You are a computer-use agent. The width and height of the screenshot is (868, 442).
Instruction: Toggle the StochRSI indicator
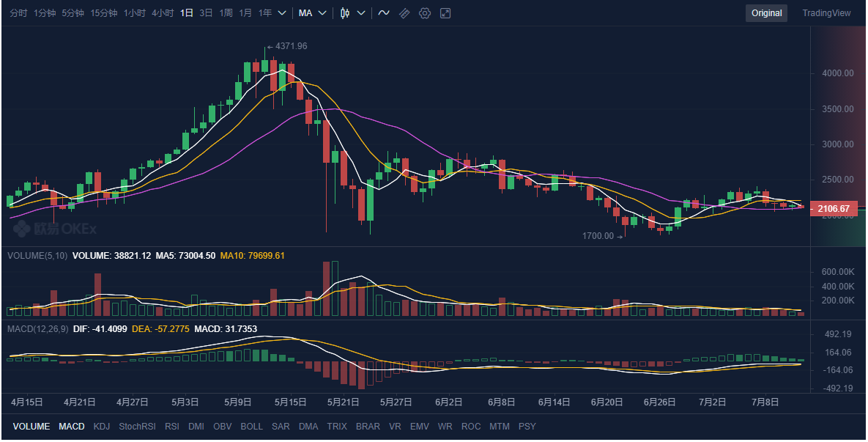(x=137, y=427)
